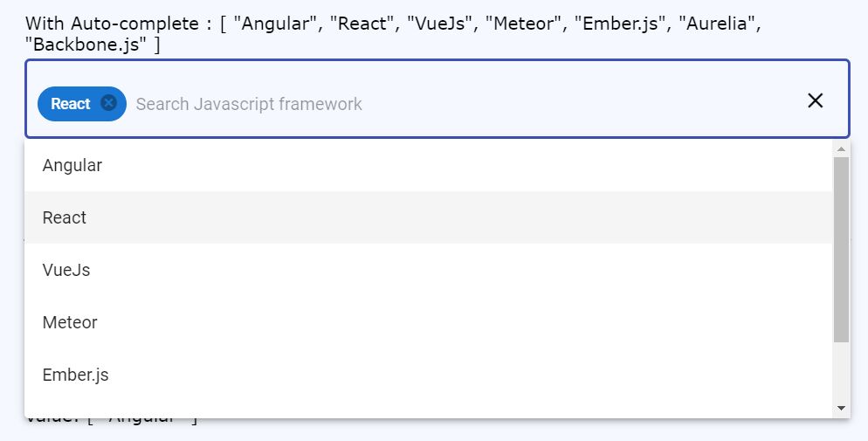Click the dropdown list's scroll down arrow
Image resolution: width=868 pixels, height=441 pixels.
pos(841,408)
